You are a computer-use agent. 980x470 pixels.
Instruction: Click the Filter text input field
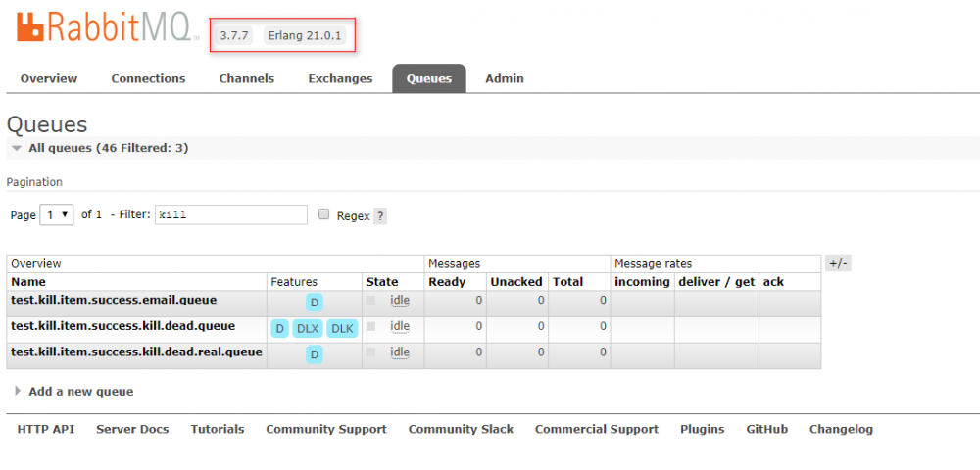point(231,214)
